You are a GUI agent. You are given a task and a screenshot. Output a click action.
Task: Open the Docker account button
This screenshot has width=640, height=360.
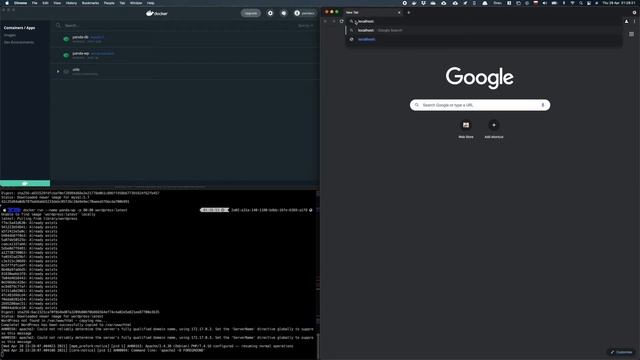pos(304,13)
